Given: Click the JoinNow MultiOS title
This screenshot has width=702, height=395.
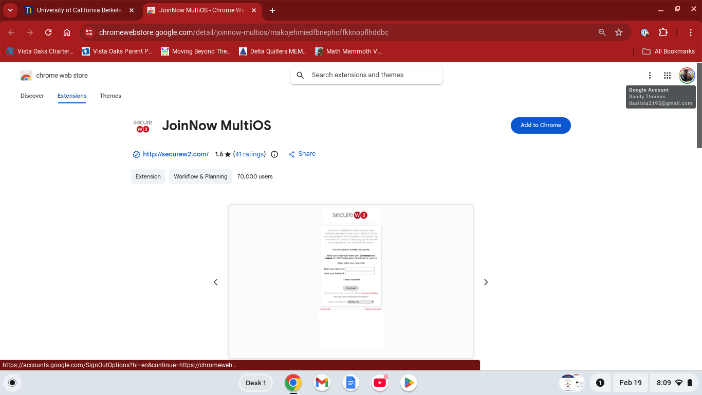Looking at the screenshot, I should (x=217, y=125).
